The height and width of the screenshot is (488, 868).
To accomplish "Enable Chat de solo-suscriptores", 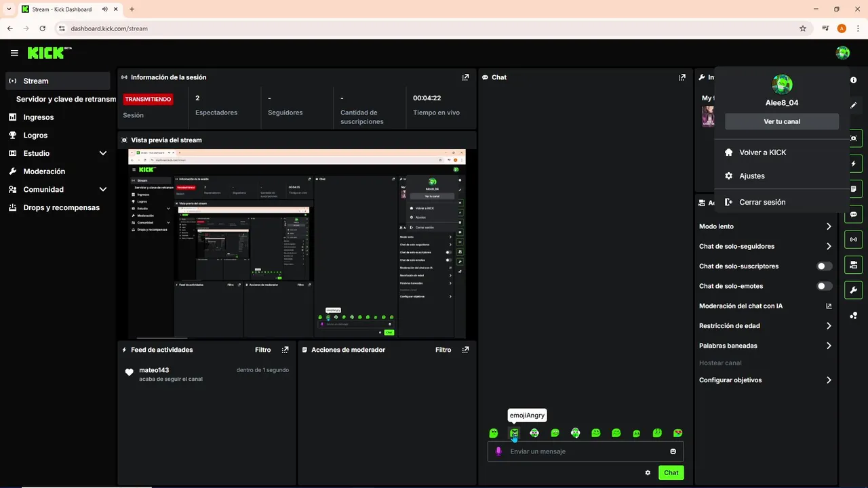I will click(825, 266).
